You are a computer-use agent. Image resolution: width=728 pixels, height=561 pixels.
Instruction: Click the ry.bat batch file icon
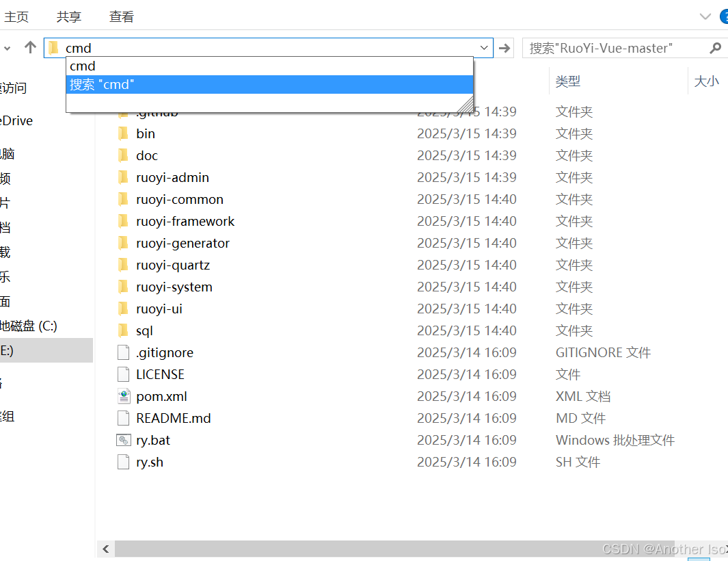coord(124,440)
